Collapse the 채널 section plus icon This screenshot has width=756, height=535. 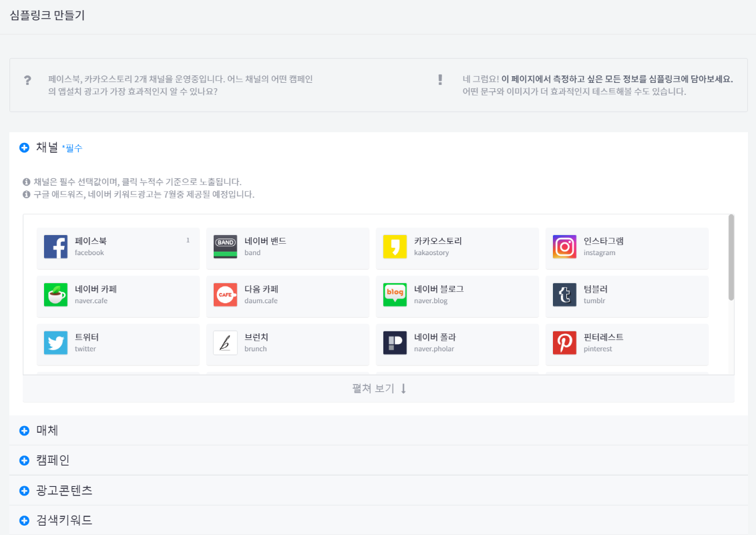[x=24, y=148]
